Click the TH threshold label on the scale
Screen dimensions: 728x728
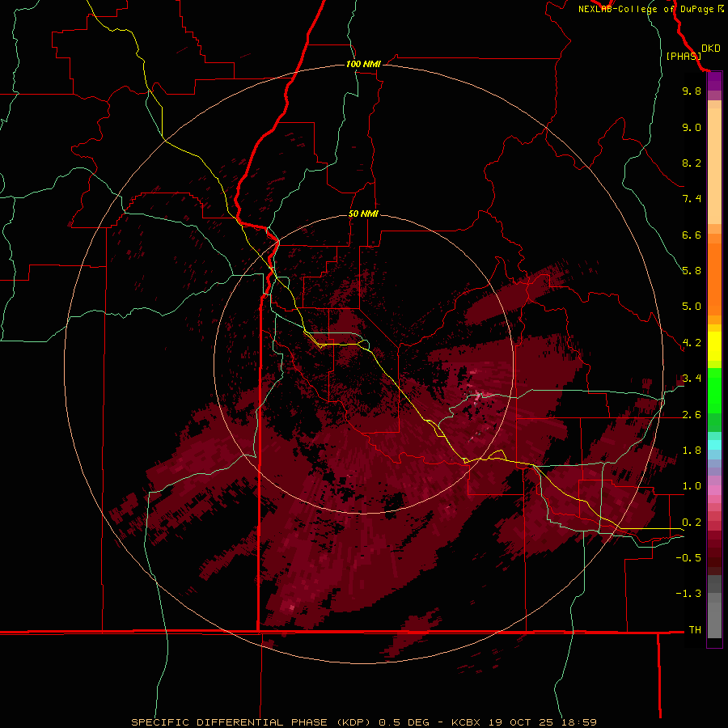(695, 629)
